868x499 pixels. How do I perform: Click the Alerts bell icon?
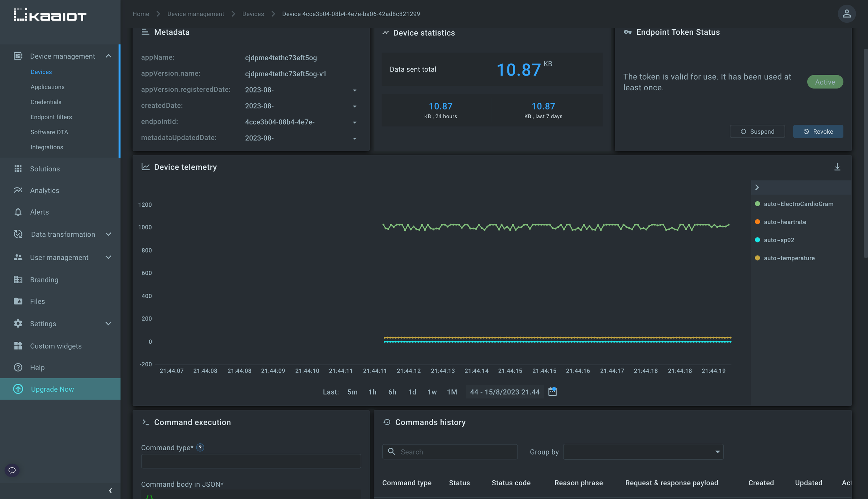pos(18,212)
